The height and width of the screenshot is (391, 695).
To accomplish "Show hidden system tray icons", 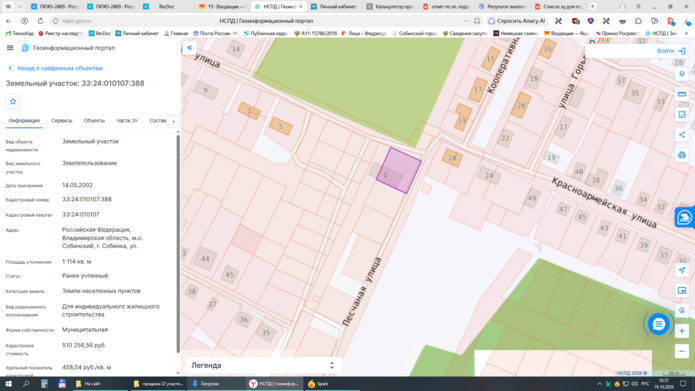I will 599,384.
